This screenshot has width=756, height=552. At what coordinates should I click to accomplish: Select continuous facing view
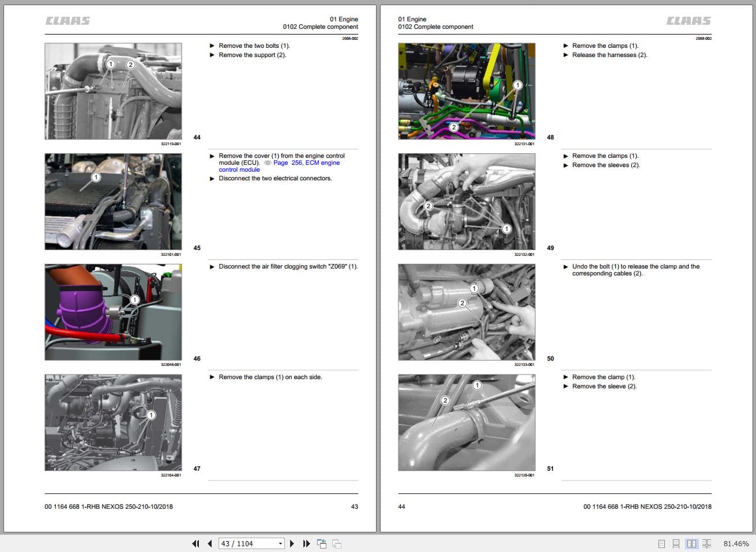pos(706,543)
